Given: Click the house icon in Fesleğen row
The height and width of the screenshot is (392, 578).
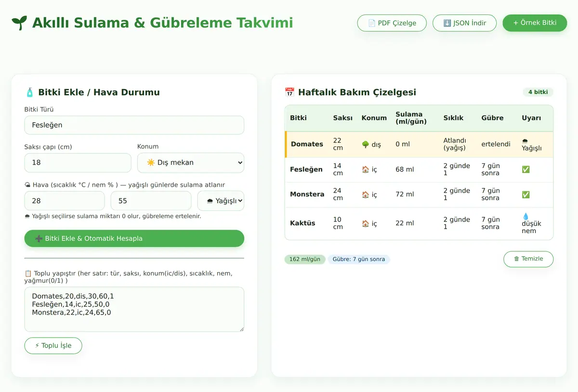Looking at the screenshot, I should [365, 170].
